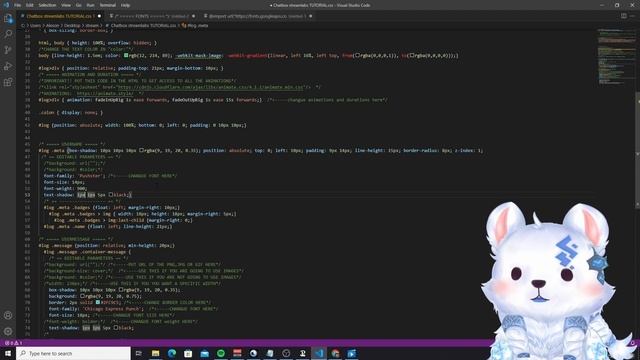Open the Edit menu
The height and width of the screenshot is (360, 640).
tap(30, 5)
